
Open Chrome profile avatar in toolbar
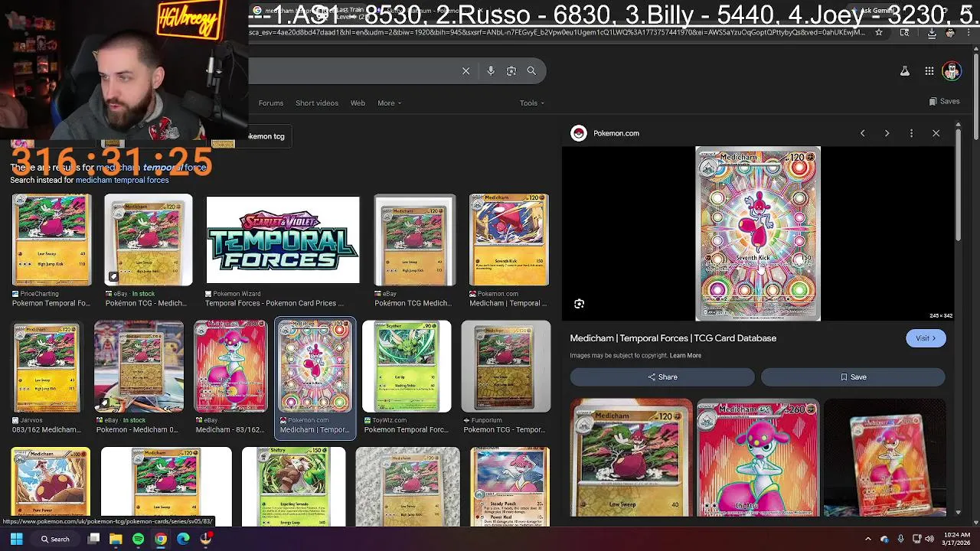[x=950, y=33]
